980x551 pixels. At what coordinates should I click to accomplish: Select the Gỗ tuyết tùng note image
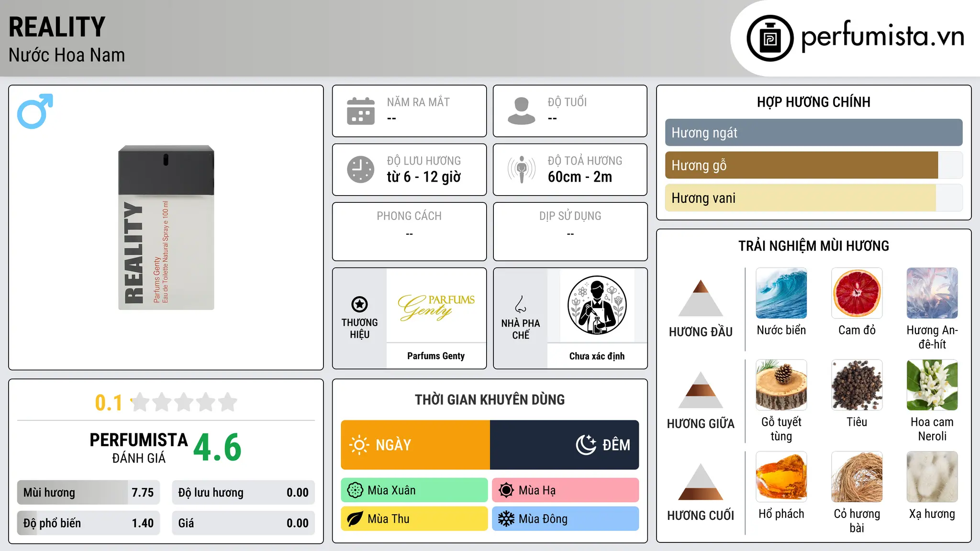(x=781, y=385)
